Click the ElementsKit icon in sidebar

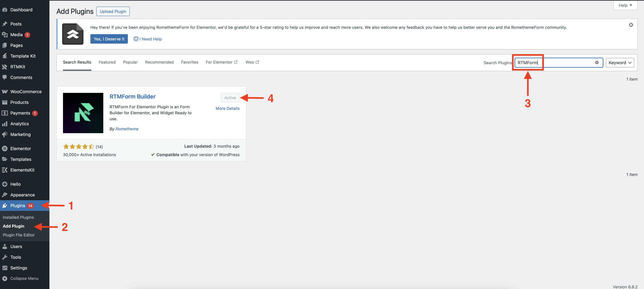[x=5, y=170]
